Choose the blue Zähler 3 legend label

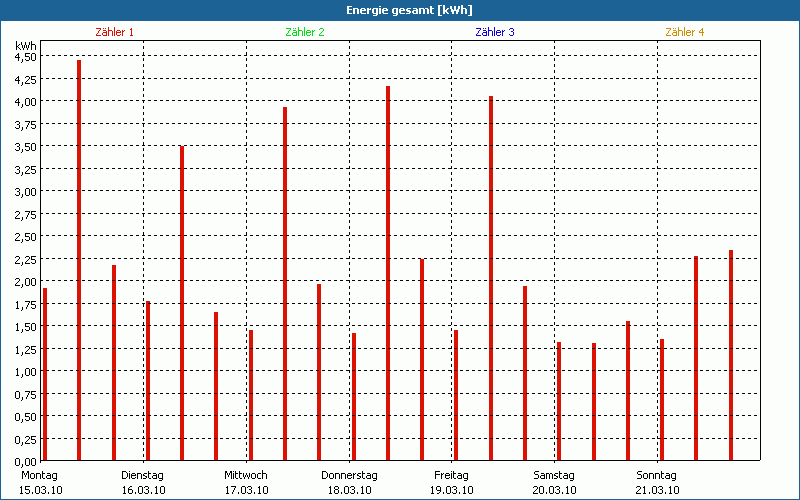[x=495, y=32]
